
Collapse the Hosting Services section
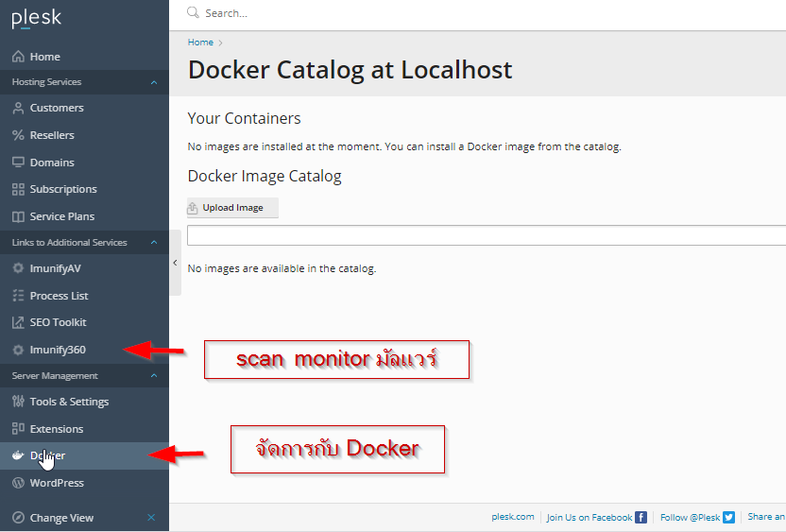point(154,82)
